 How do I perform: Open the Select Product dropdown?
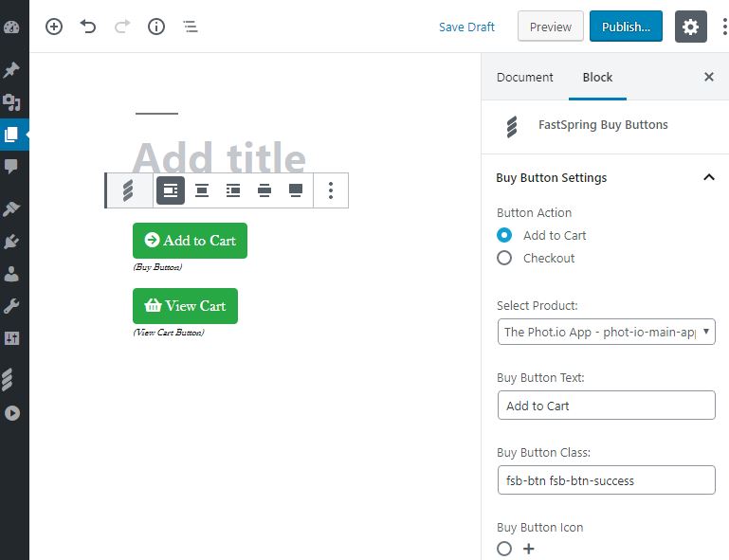[606, 332]
